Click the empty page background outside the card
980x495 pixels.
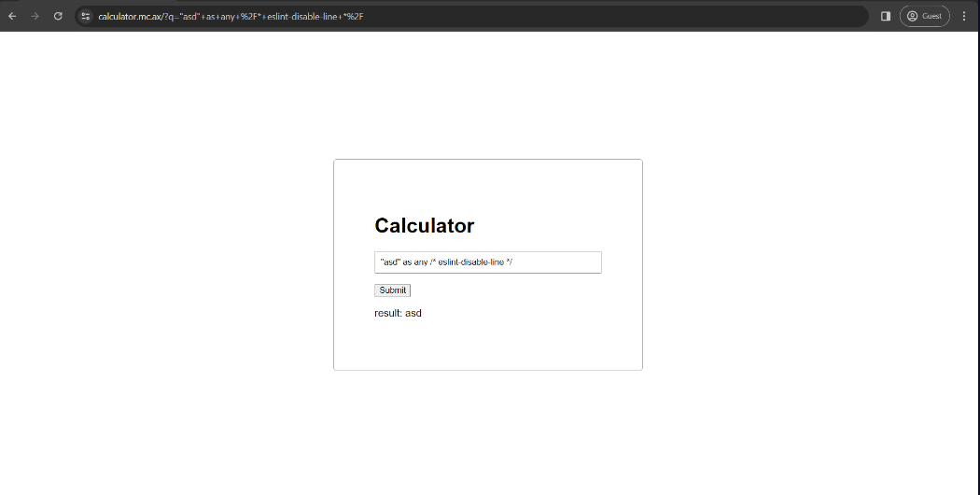click(x=168, y=280)
